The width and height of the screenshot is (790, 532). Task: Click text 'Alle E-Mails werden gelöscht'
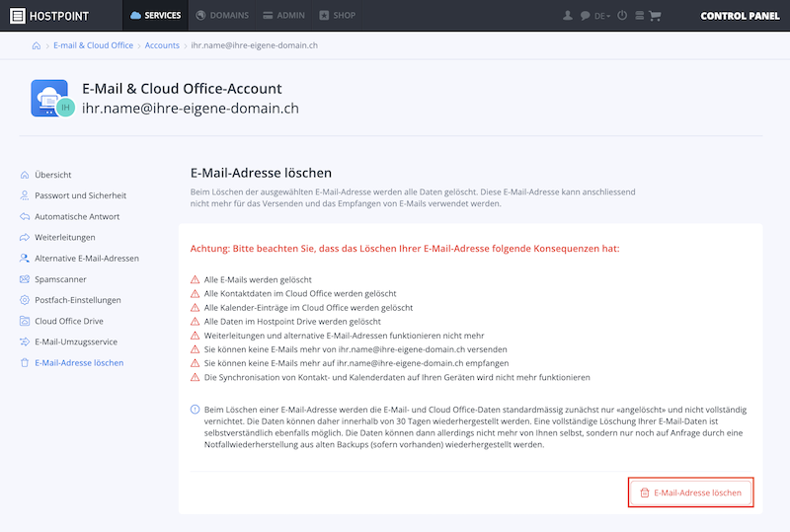point(258,279)
